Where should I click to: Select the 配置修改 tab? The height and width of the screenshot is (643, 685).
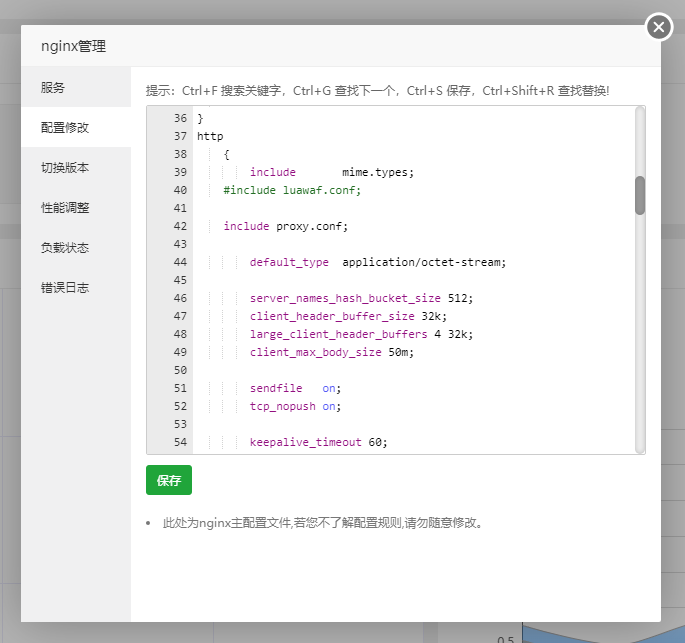tap(76, 127)
